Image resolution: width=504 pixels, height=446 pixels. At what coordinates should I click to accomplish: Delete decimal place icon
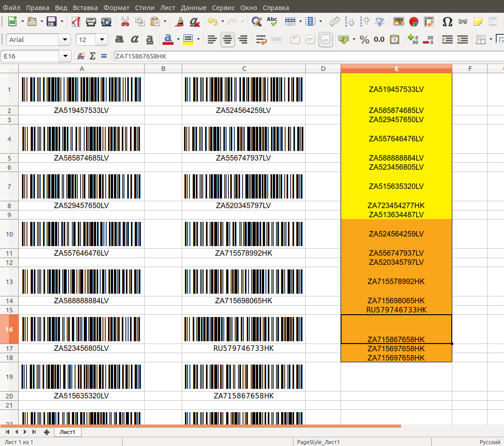coord(428,39)
